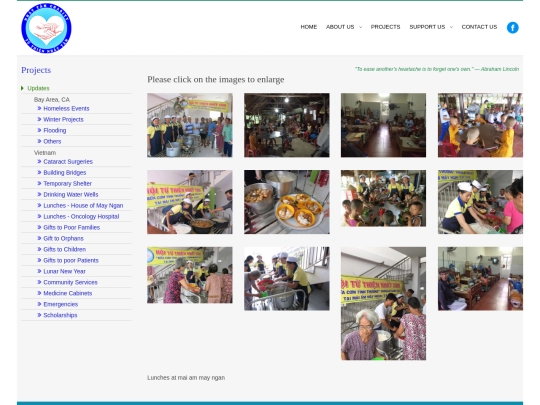This screenshot has width=540, height=405.
Task: Click the arrow icon beside Updates
Action: (x=22, y=88)
